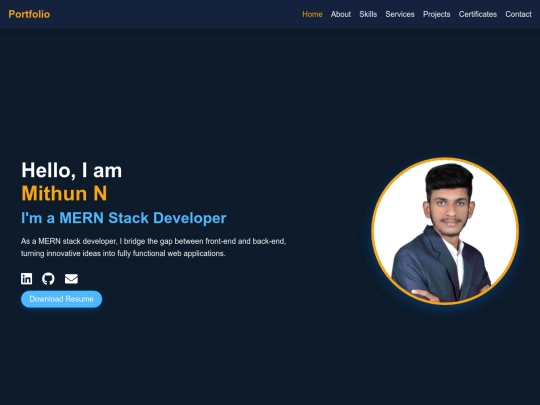
Task: Click the MERN stack description paragraph
Action: pos(154,247)
